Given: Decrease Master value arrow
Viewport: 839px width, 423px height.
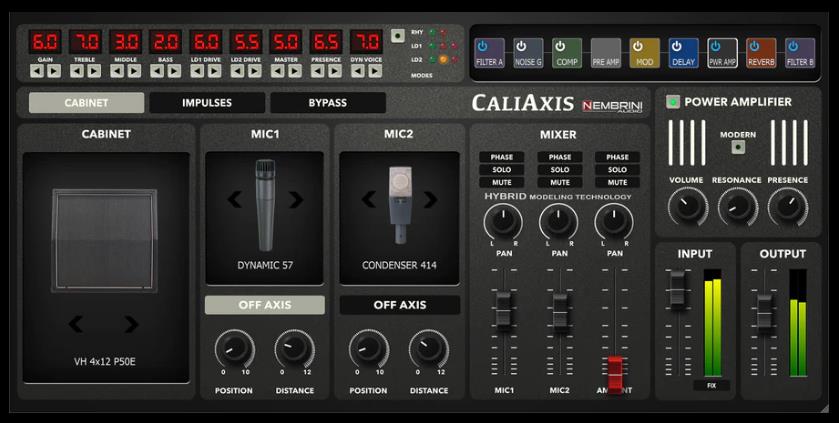Looking at the screenshot, I should [x=277, y=71].
